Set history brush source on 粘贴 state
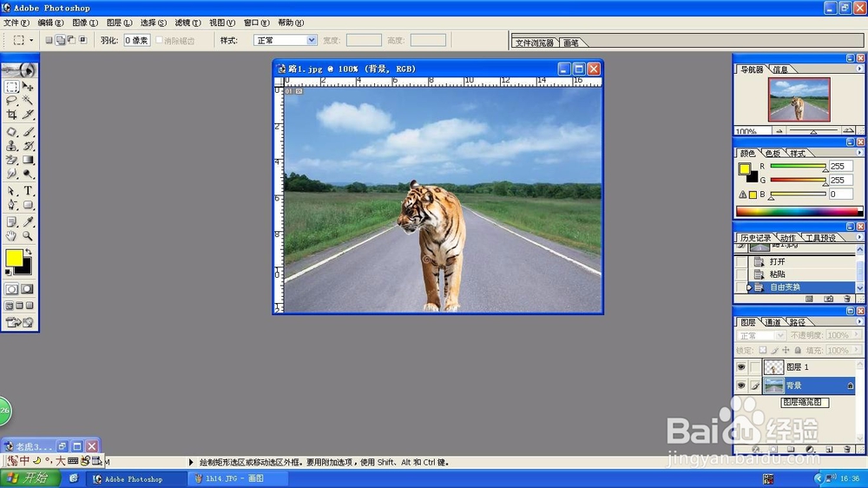The width and height of the screenshot is (868, 488). pyautogui.click(x=740, y=274)
